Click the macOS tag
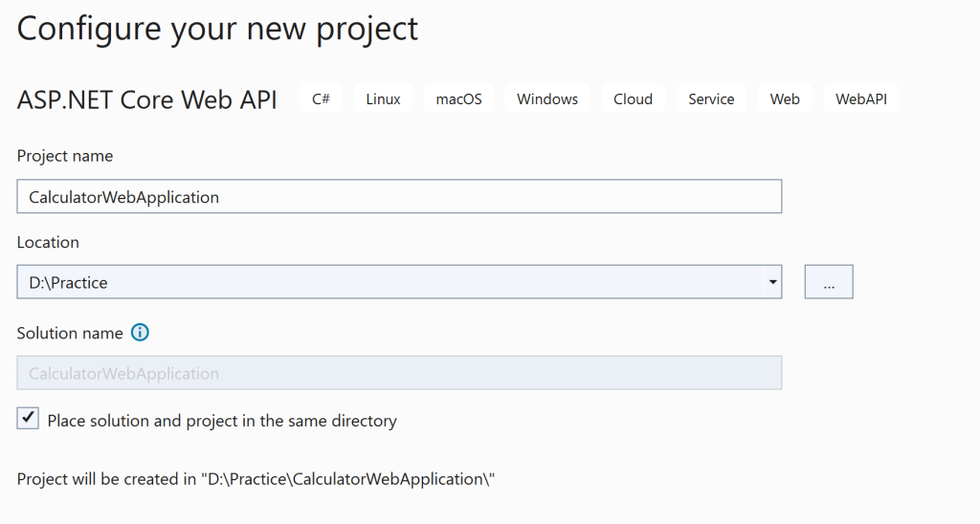980x524 pixels. 458,98
